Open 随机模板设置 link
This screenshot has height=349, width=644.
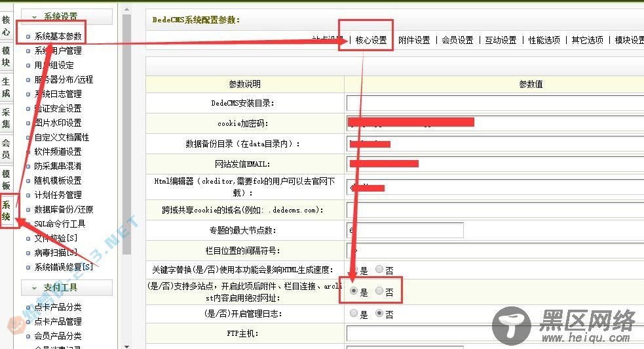pos(58,180)
